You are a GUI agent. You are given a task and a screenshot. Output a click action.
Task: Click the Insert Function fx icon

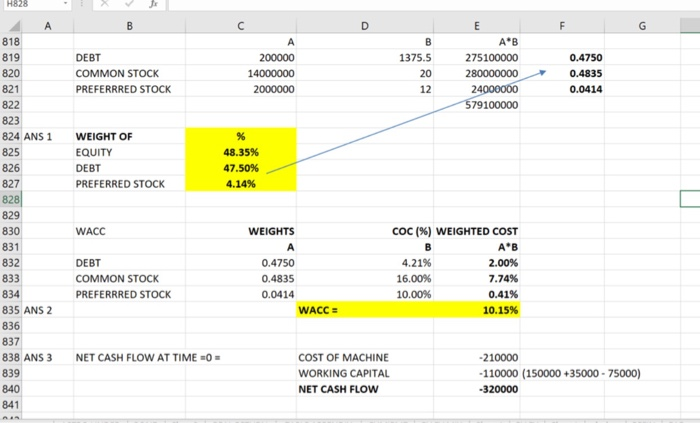pyautogui.click(x=154, y=4)
